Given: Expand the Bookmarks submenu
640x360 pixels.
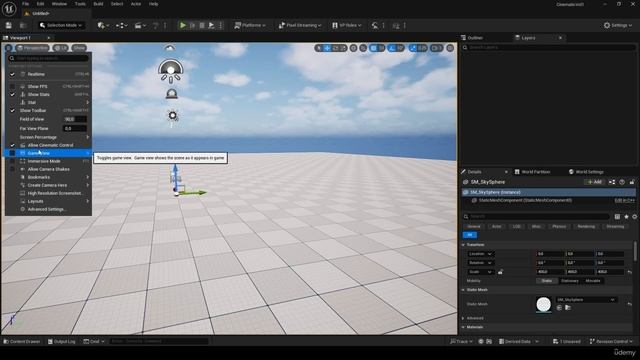Looking at the screenshot, I should point(48,177).
